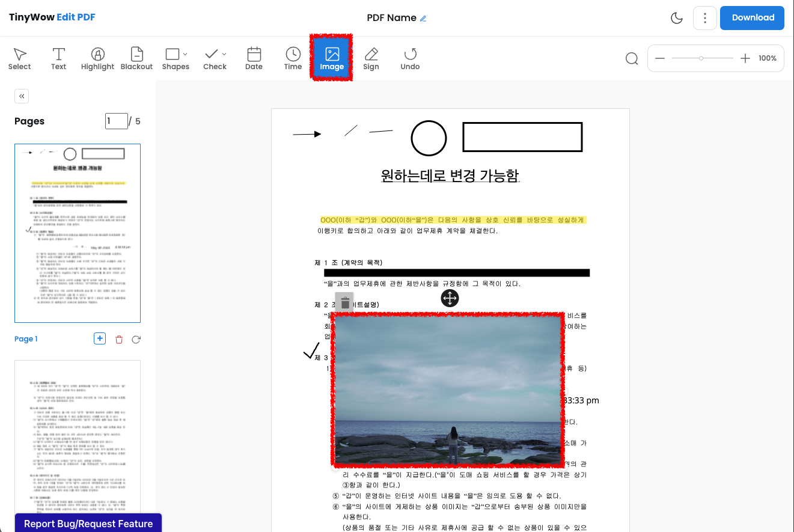Screen dimensions: 794x532
Task: Activate the Sign tool
Action: (x=371, y=58)
